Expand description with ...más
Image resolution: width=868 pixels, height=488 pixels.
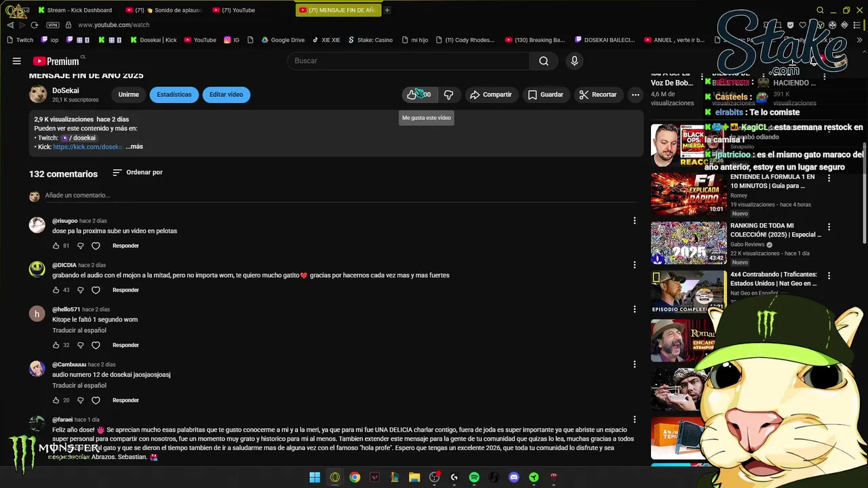[134, 147]
